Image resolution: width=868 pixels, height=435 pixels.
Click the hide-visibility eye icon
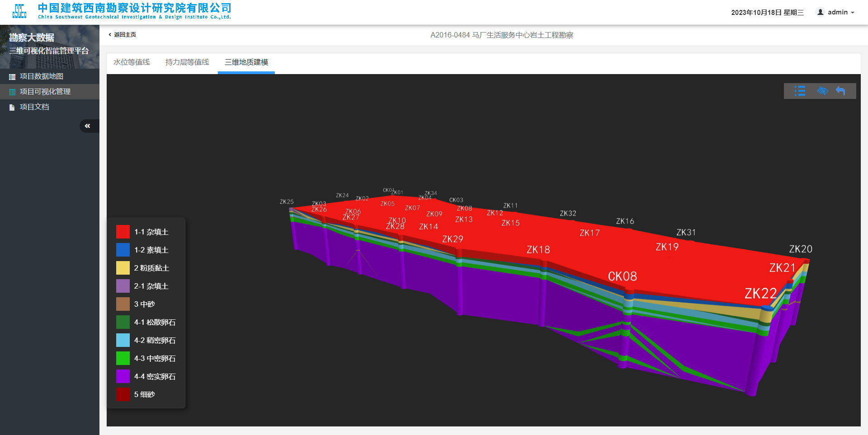822,91
